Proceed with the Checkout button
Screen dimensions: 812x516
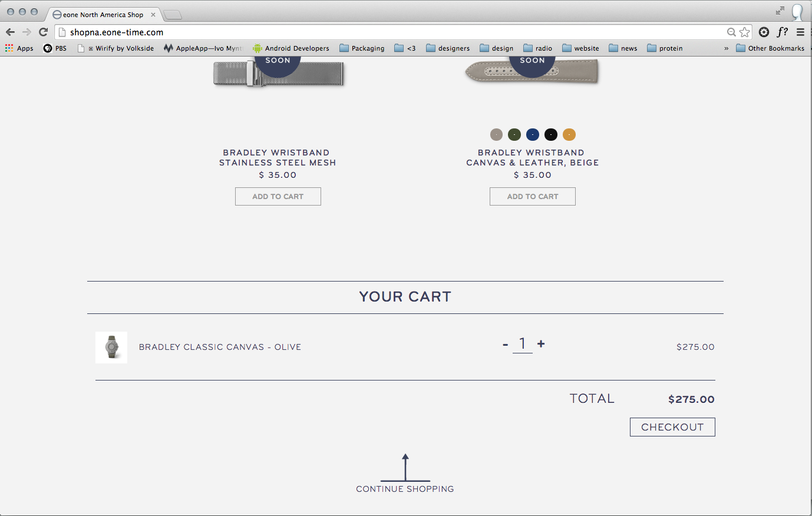click(x=672, y=427)
